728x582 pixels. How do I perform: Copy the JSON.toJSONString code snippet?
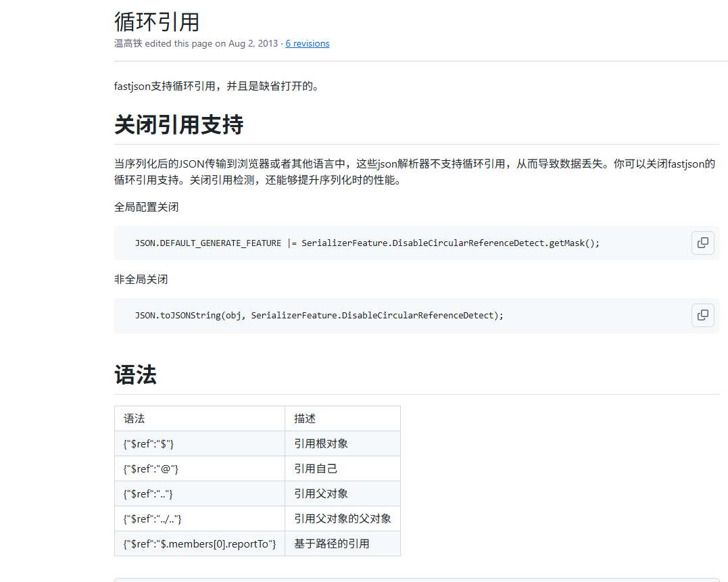702,315
